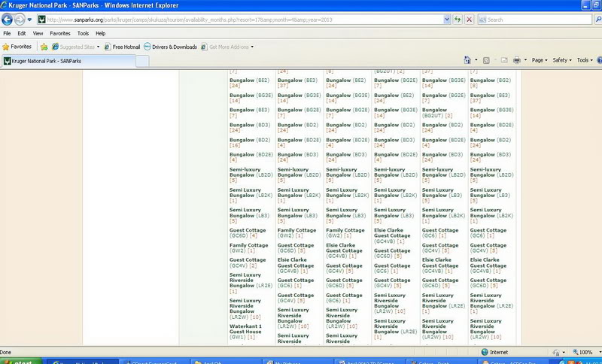Click the Free Hotmail page icon
The height and width of the screenshot is (364, 602).
108,47
